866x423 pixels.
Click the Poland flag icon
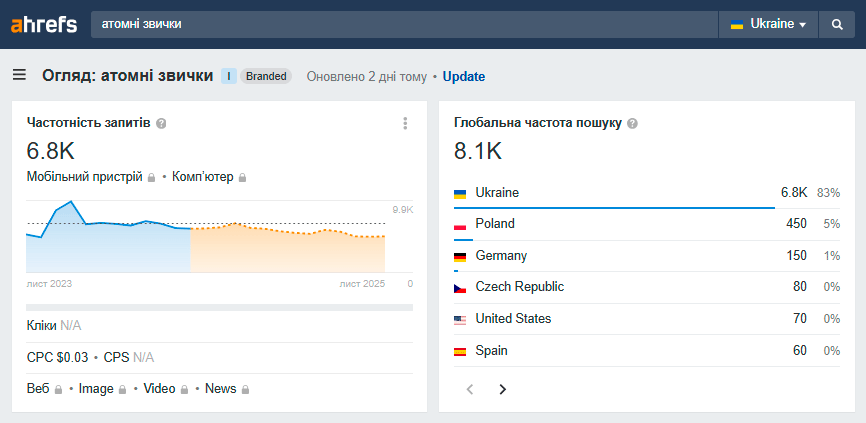[x=460, y=225]
